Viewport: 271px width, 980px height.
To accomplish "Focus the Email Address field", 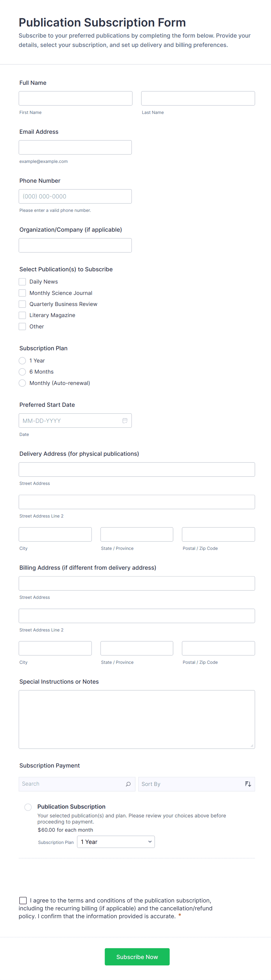I will pyautogui.click(x=75, y=147).
